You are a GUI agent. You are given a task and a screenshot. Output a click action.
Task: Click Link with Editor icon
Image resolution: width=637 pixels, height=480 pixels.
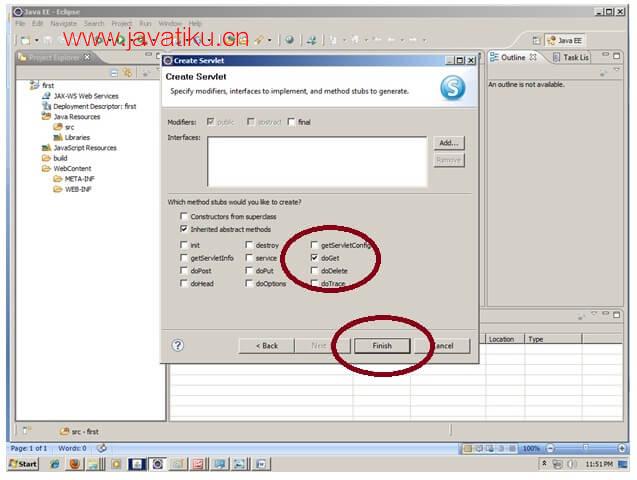[x=127, y=72]
